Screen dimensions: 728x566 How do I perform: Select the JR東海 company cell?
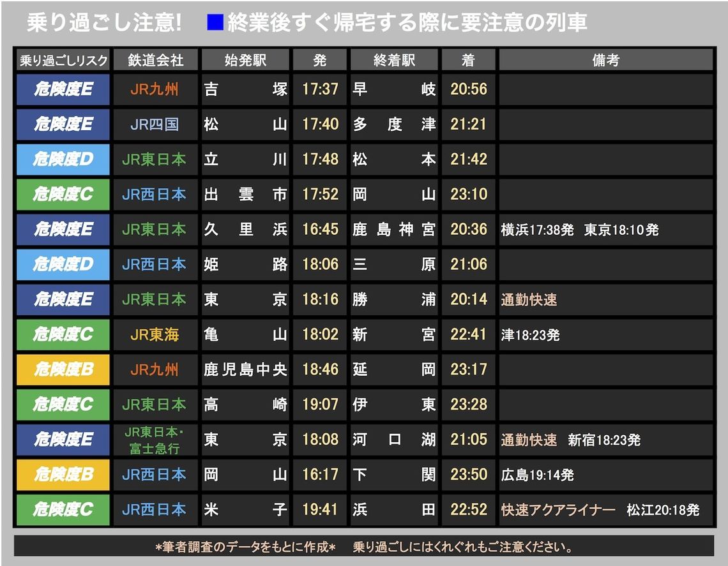(x=155, y=334)
